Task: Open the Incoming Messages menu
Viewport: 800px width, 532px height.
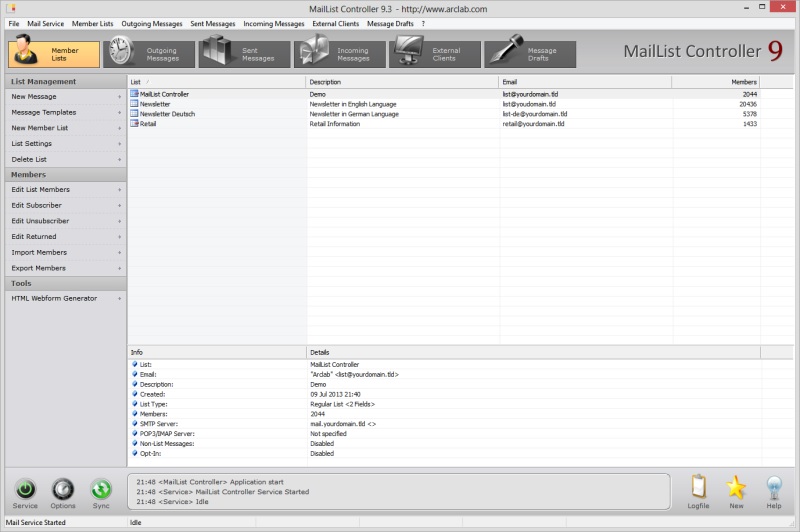Action: [273, 23]
